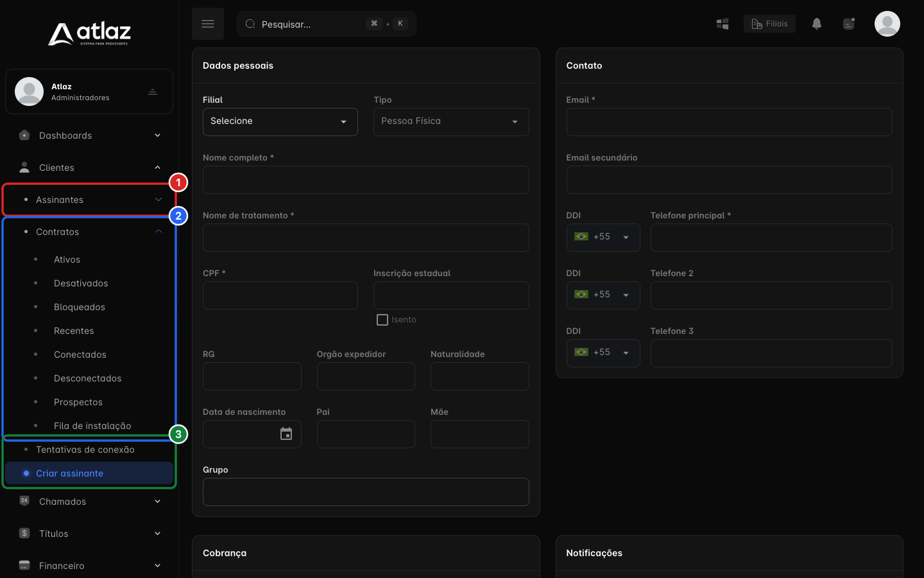Open notifications bell icon
This screenshot has width=924, height=578.
tap(817, 24)
